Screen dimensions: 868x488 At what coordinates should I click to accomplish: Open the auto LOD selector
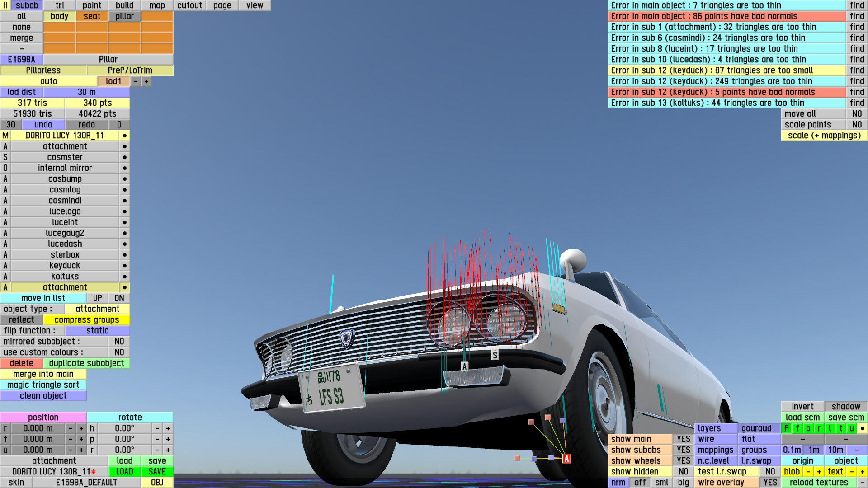click(48, 81)
